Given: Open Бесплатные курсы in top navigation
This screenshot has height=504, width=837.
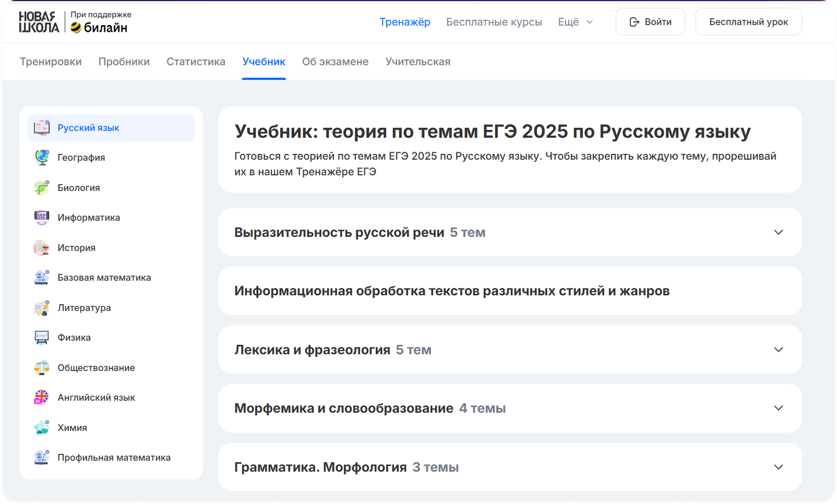Looking at the screenshot, I should tap(494, 22).
